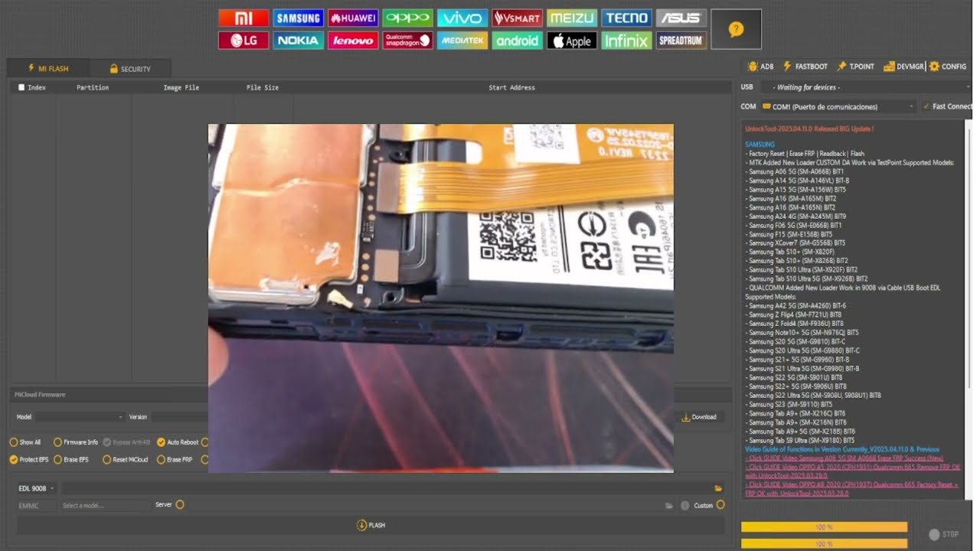Image resolution: width=980 pixels, height=551 pixels.
Task: Enable the Erase FRP option
Action: click(175, 459)
